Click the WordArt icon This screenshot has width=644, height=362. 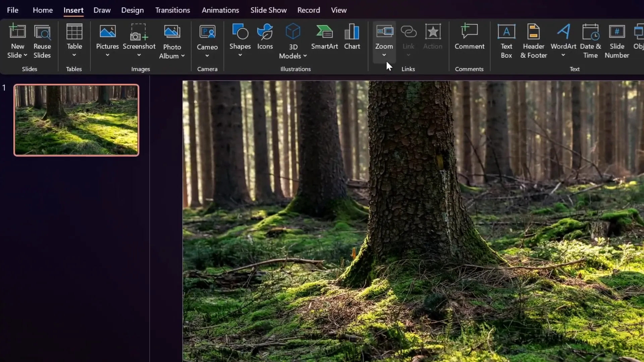563,32
